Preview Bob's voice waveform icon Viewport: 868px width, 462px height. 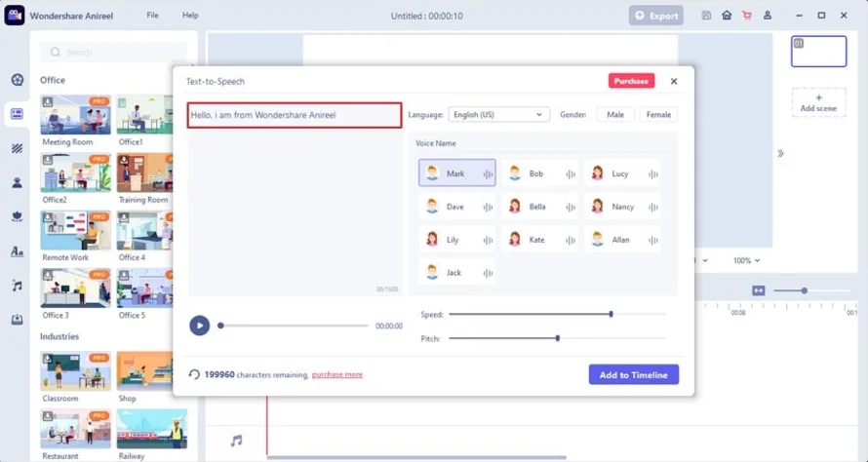tap(571, 173)
